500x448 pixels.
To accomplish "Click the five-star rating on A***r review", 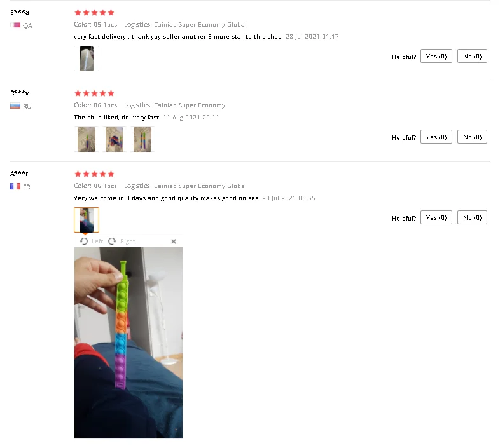I will [x=94, y=174].
